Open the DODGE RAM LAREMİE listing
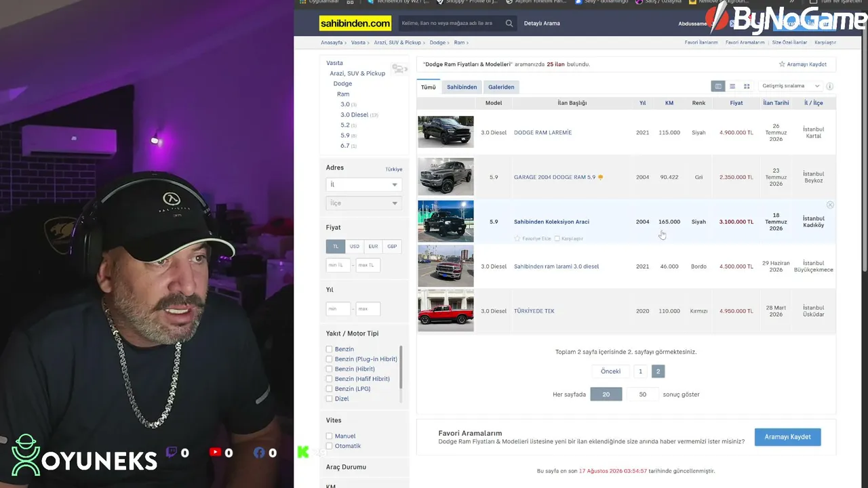The width and height of the screenshot is (868, 488). click(542, 133)
